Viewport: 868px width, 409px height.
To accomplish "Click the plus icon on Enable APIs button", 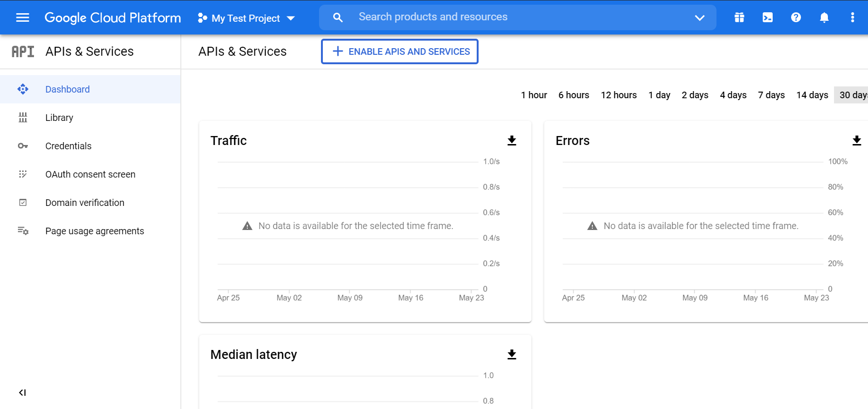I will (338, 51).
